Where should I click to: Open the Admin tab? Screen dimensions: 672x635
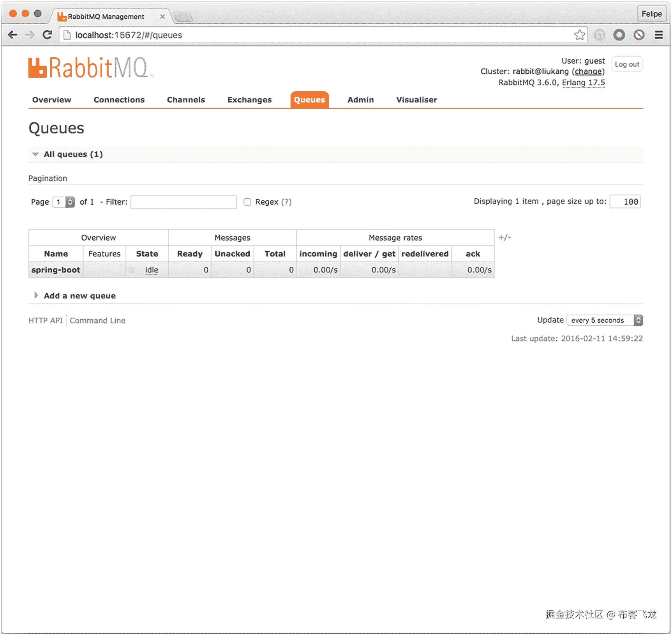point(361,100)
